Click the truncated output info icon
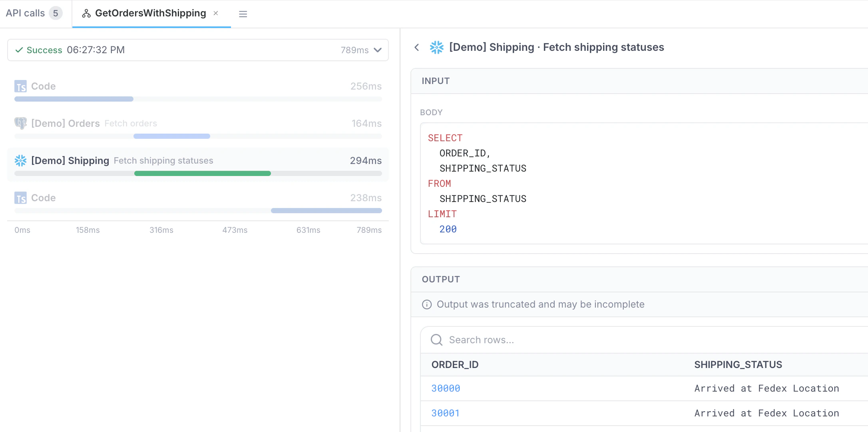Screen dimensions: 868x432 click(x=427, y=305)
